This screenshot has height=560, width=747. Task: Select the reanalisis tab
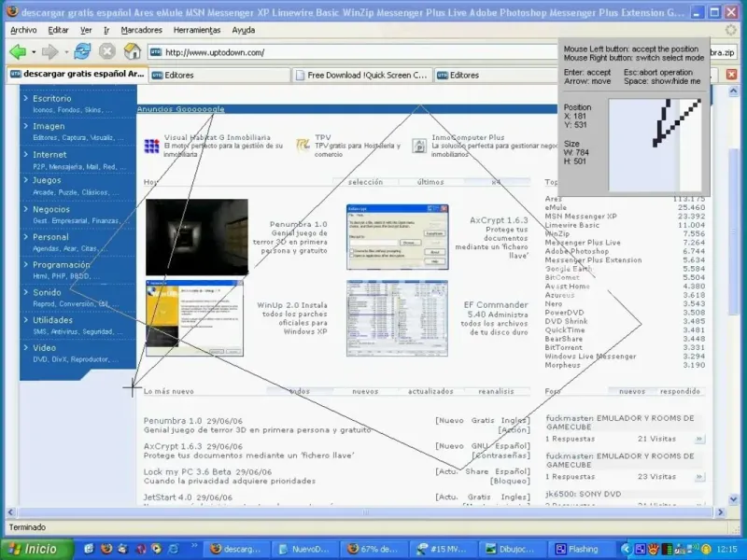tap(496, 391)
